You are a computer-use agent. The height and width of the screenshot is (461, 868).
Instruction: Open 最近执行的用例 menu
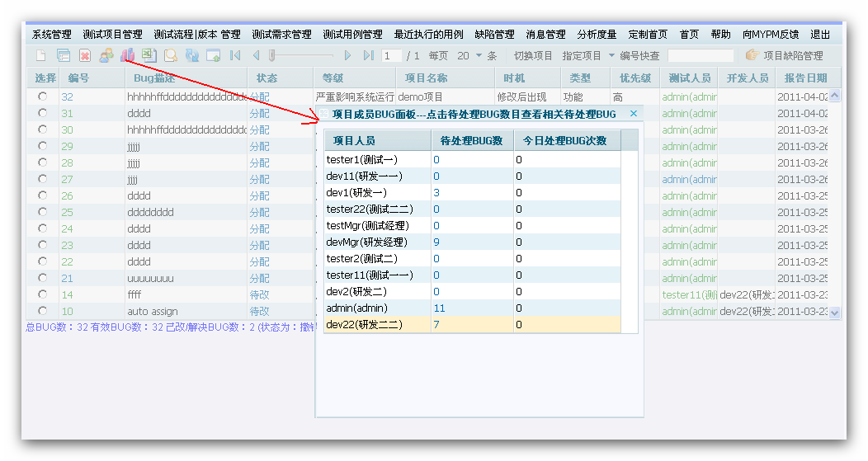point(428,35)
